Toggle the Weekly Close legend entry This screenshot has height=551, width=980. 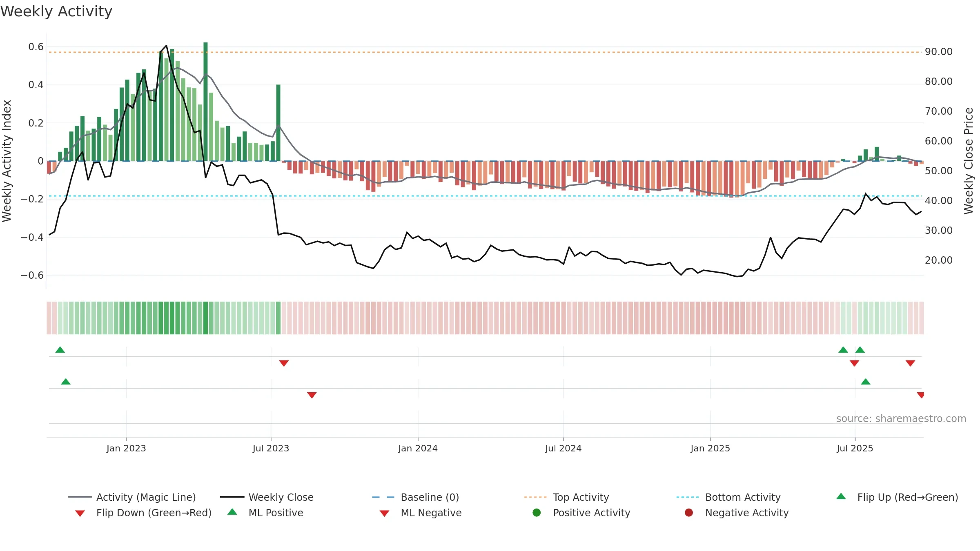[267, 497]
